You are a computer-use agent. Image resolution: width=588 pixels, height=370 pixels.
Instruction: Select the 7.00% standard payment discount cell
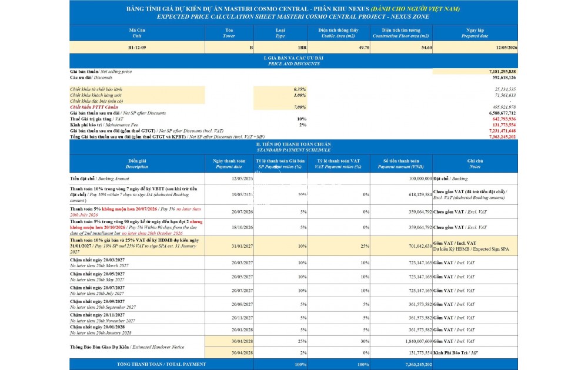coord(280,107)
